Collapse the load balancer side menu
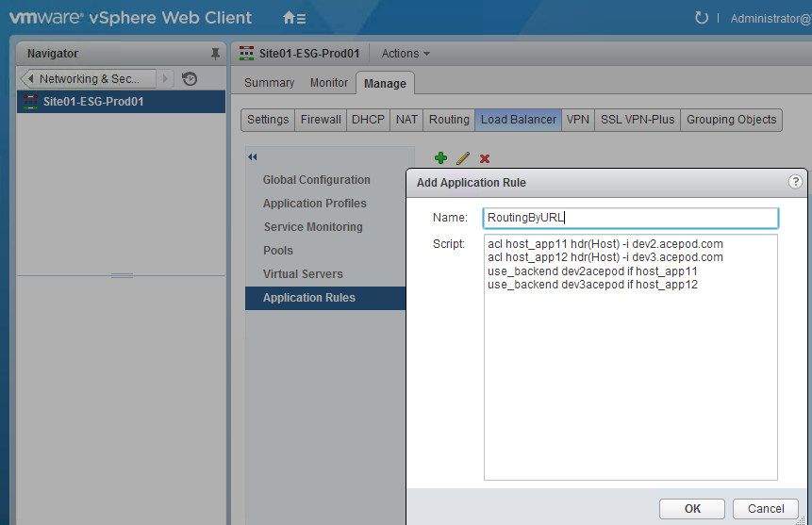 point(252,156)
